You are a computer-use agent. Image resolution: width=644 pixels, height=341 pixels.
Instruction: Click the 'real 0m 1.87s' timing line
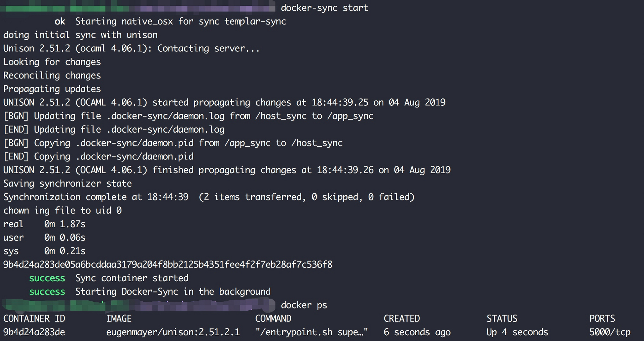[x=44, y=224]
